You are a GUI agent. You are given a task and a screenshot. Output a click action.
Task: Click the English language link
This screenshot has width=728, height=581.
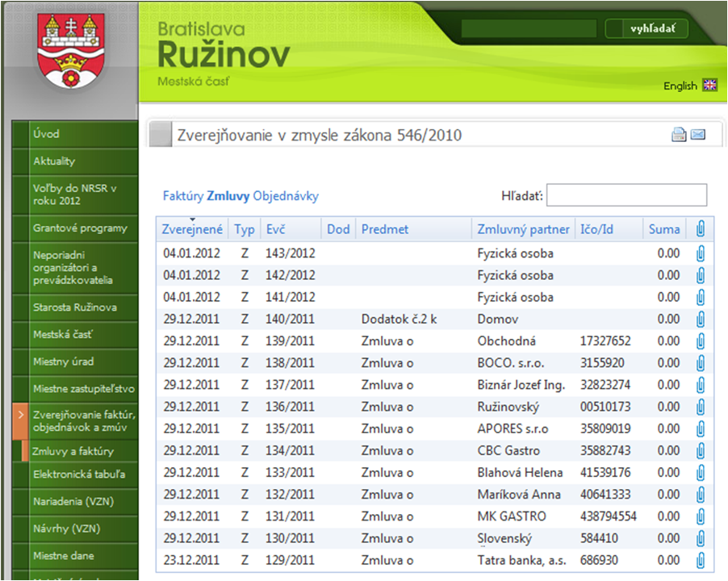coord(680,86)
